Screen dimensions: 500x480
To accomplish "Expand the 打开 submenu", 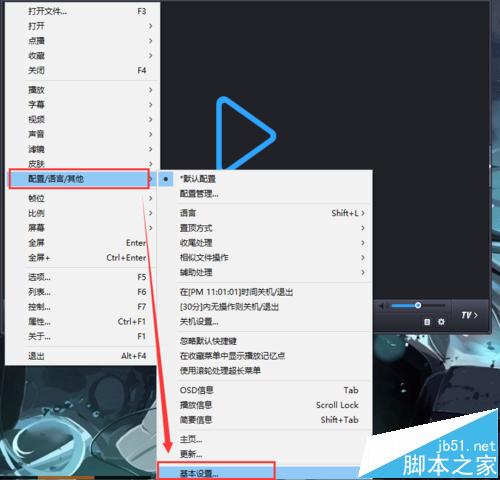I will click(83, 26).
